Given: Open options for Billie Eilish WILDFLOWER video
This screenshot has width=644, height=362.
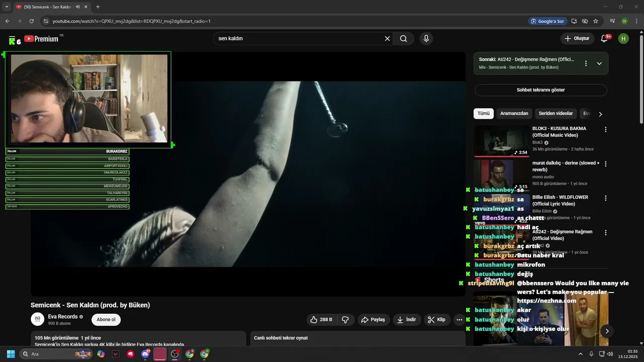Looking at the screenshot, I should pos(606,198).
